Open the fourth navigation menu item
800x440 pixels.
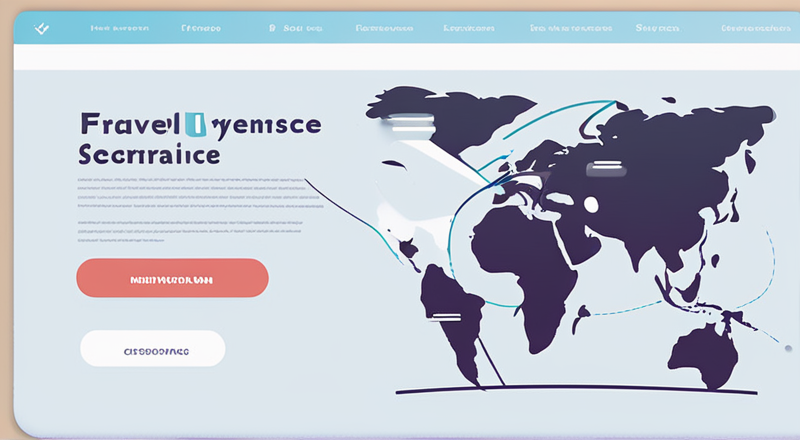(x=382, y=30)
